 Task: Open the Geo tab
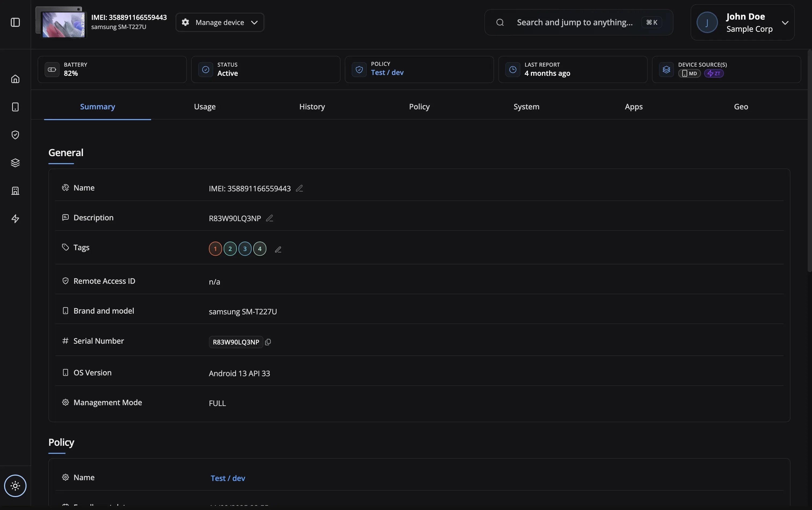tap(741, 106)
